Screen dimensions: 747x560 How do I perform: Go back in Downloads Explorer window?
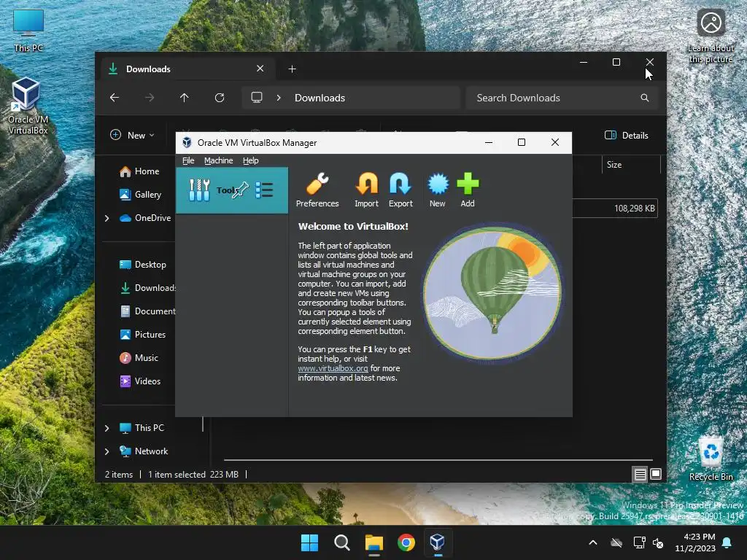tap(115, 98)
